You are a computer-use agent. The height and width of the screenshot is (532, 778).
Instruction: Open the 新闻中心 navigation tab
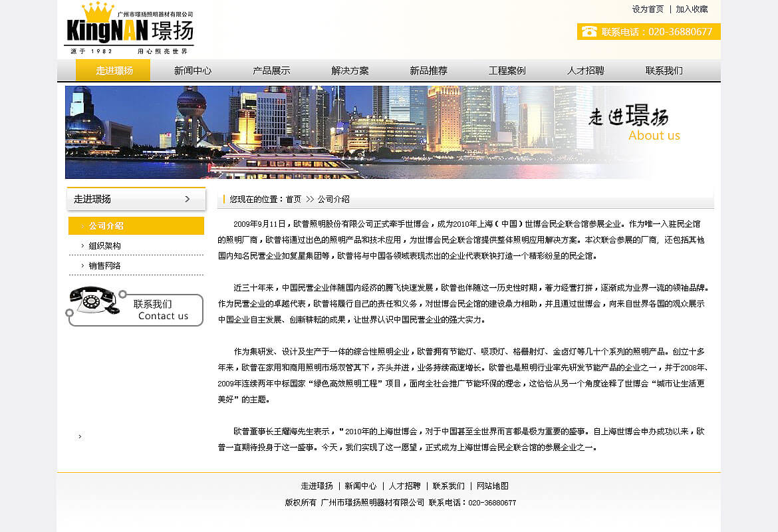tap(193, 70)
